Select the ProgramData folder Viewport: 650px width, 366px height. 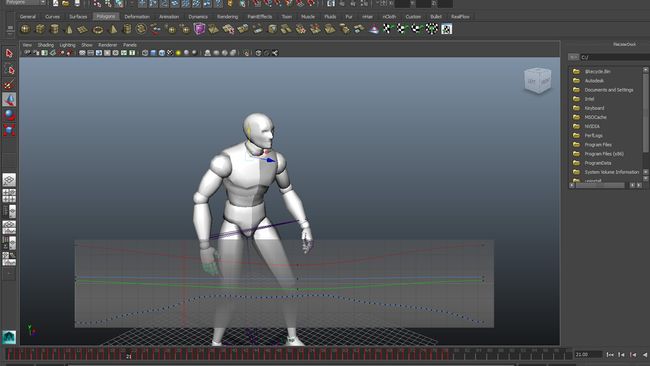click(598, 163)
